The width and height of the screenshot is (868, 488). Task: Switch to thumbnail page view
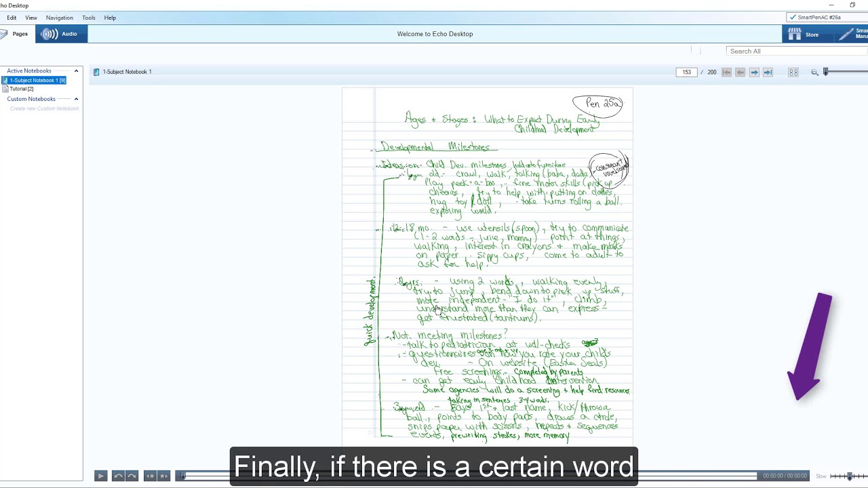pyautogui.click(x=793, y=73)
